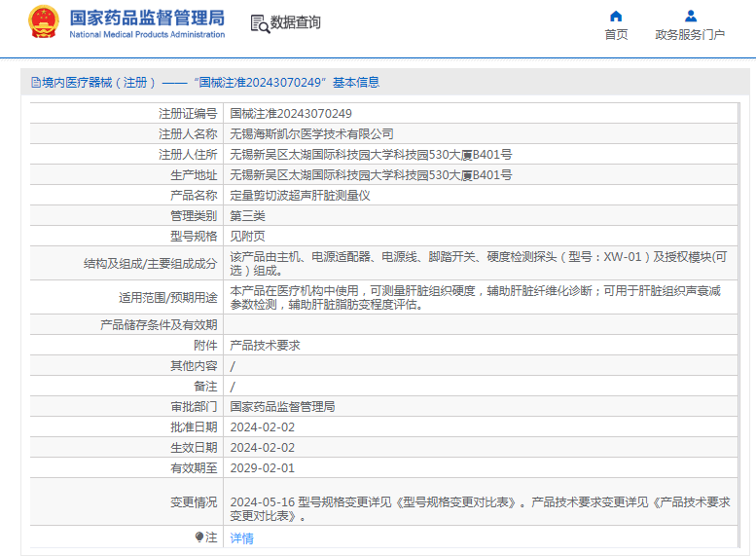
Task: Open 政务服务门户 text link
Action: coord(690,35)
